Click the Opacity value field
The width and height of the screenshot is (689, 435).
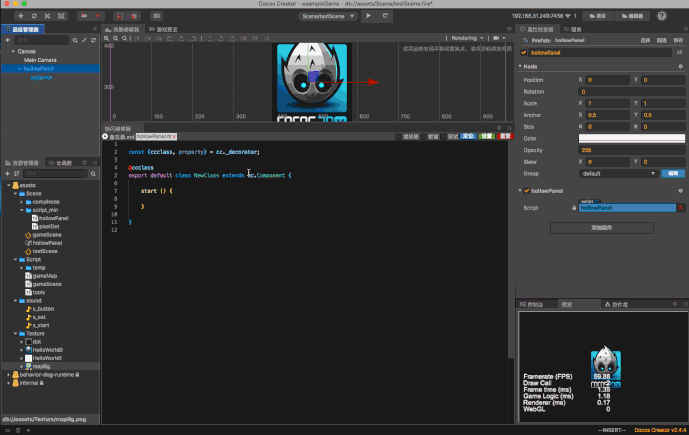[631, 150]
